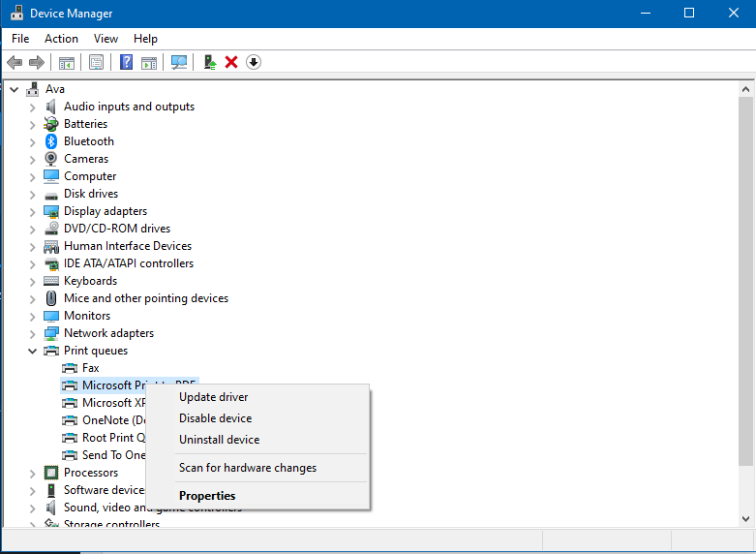Select the Fax print queue item
Image resolution: width=756 pixels, height=554 pixels.
click(90, 368)
